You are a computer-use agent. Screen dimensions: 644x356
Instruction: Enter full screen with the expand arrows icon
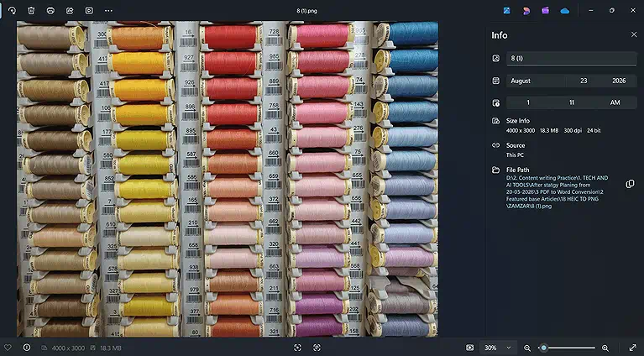(633, 348)
